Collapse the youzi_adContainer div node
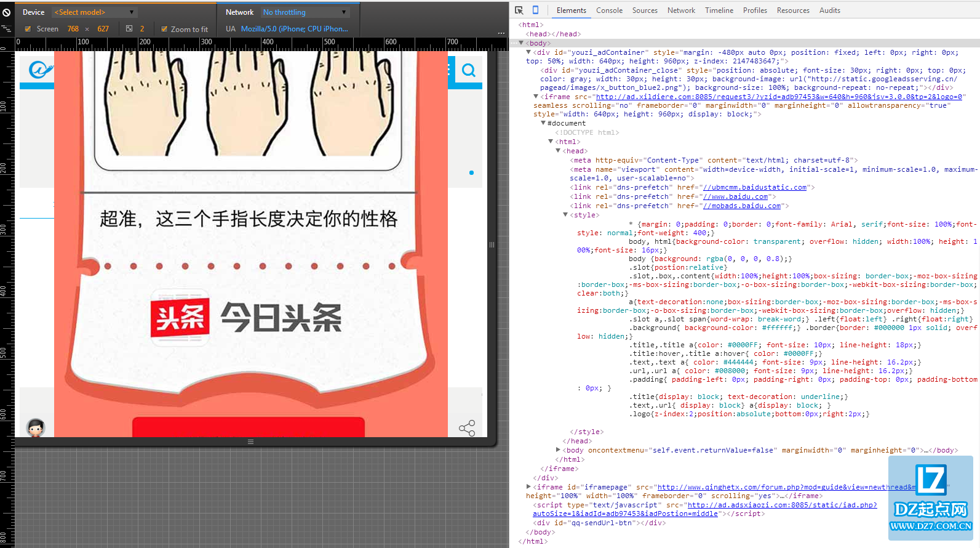The height and width of the screenshot is (548, 980). (528, 52)
